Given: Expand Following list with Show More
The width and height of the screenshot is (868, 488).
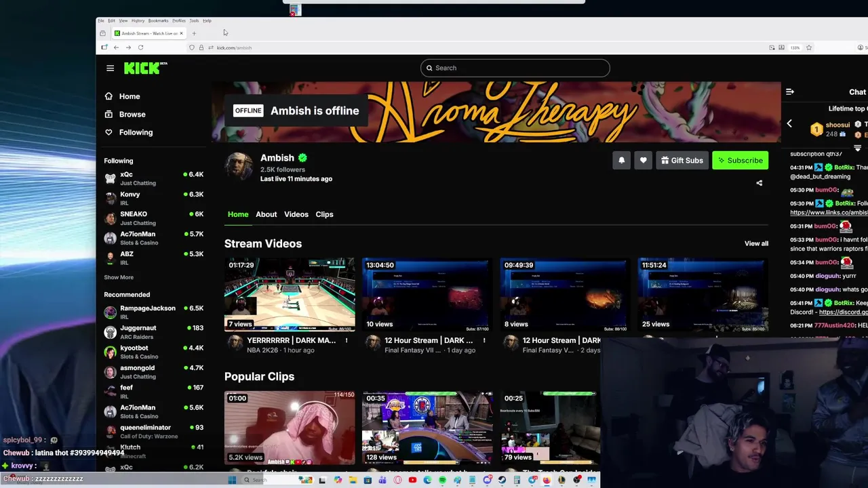Looking at the screenshot, I should click(x=119, y=277).
